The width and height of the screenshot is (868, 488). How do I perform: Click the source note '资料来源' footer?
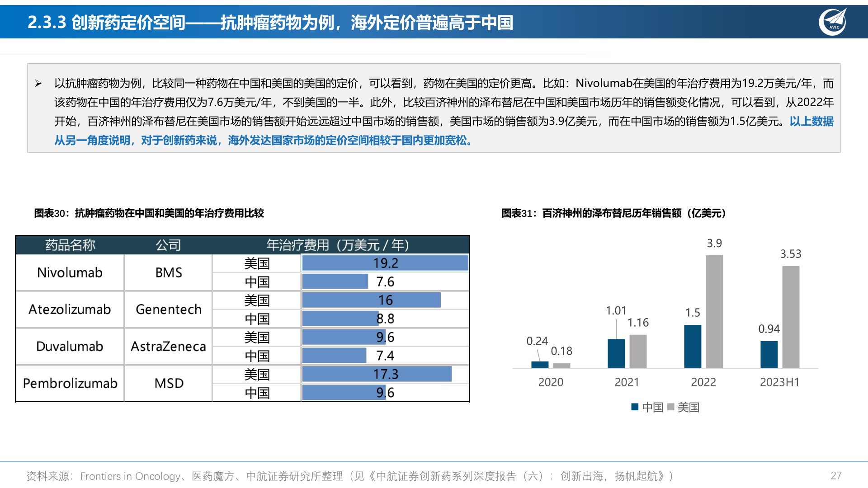point(350,476)
